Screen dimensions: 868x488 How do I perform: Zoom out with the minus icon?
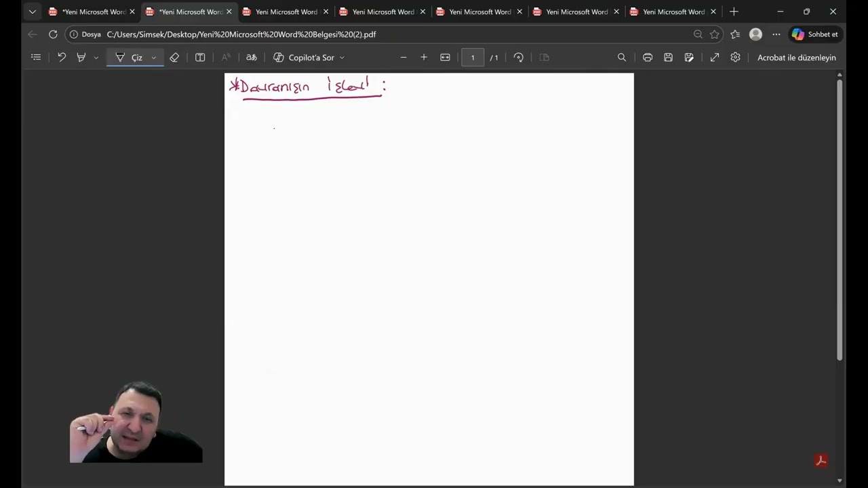coord(403,58)
